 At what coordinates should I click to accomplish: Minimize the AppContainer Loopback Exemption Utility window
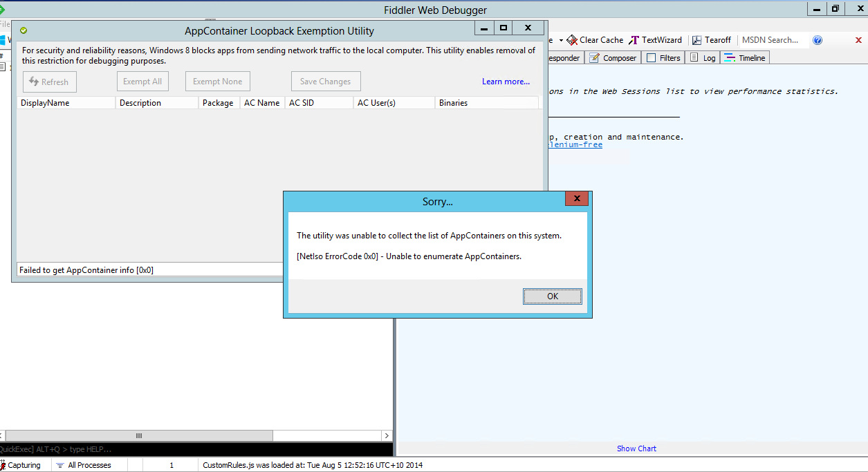point(484,28)
